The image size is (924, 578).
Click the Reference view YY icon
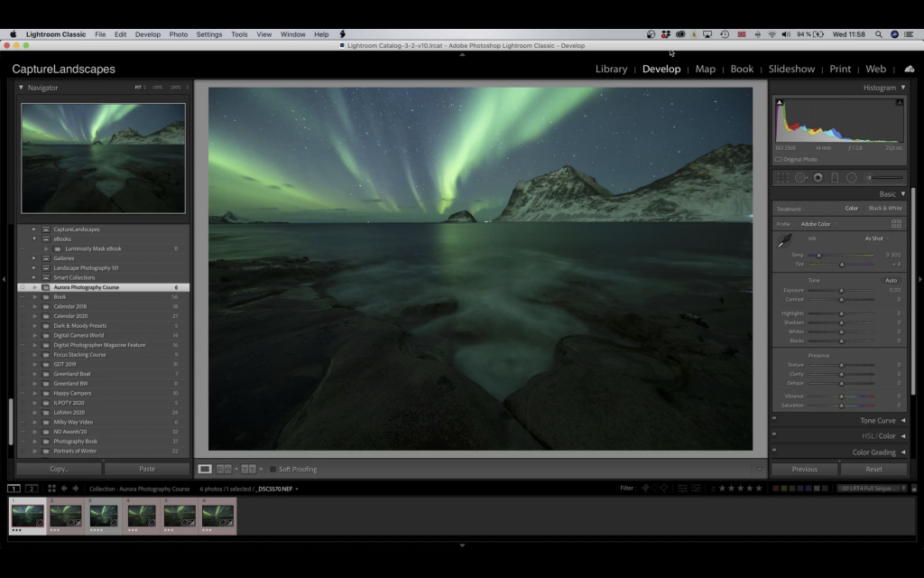click(249, 469)
